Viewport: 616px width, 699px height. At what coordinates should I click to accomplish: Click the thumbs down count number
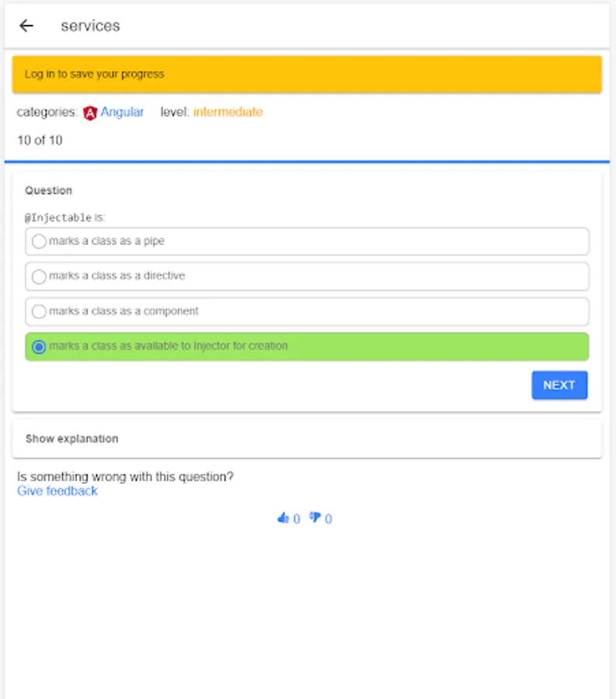tap(328, 519)
